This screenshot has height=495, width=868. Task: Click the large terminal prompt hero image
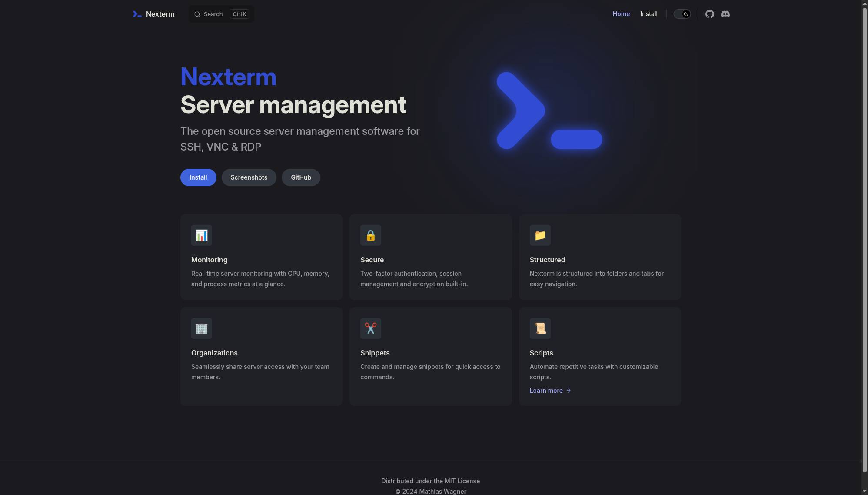point(549,111)
